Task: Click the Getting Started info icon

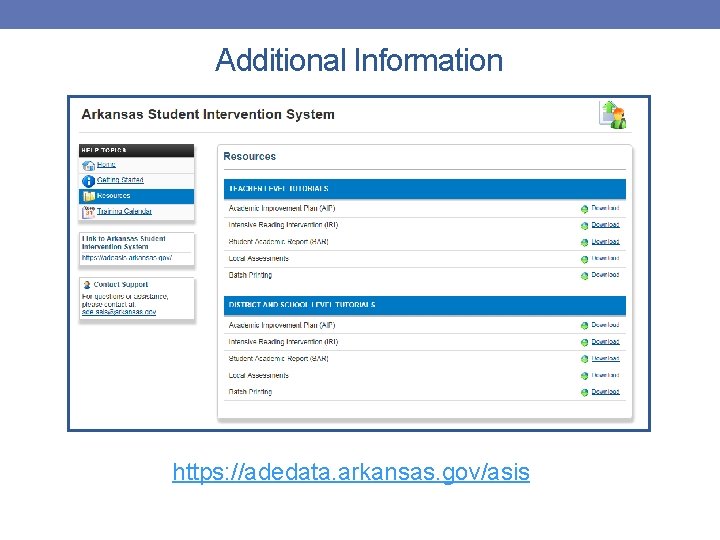Action: [88, 181]
